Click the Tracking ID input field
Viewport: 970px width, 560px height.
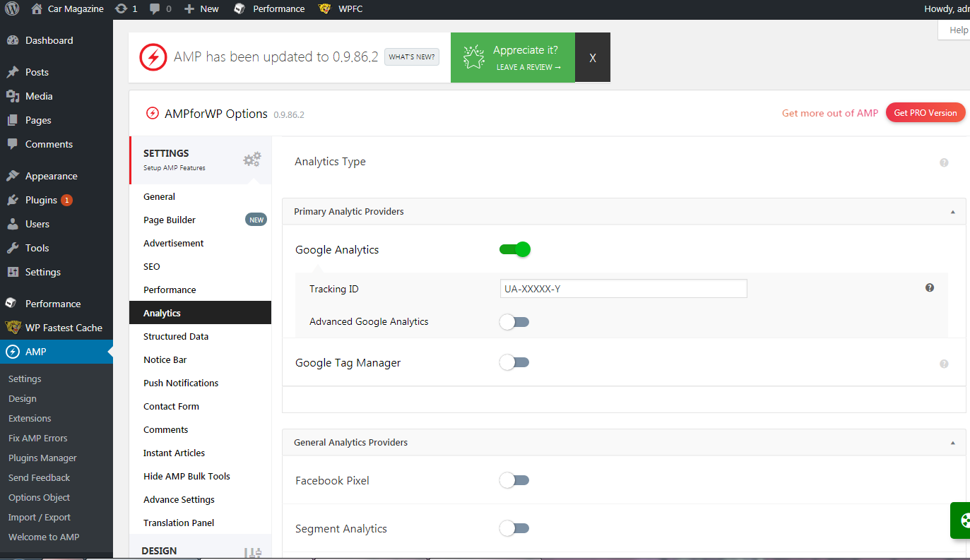[623, 289]
